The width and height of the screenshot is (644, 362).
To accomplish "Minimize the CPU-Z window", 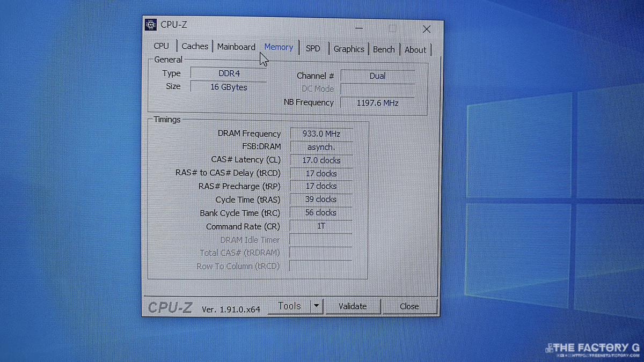I will point(359,28).
